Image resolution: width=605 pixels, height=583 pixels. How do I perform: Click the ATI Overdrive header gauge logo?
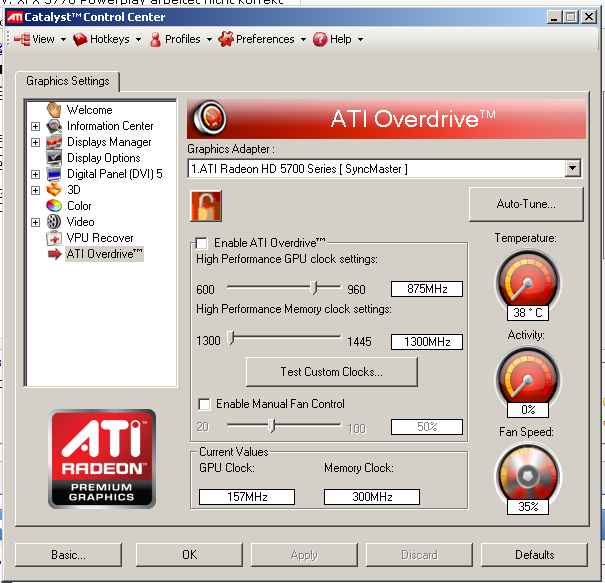tap(210, 118)
